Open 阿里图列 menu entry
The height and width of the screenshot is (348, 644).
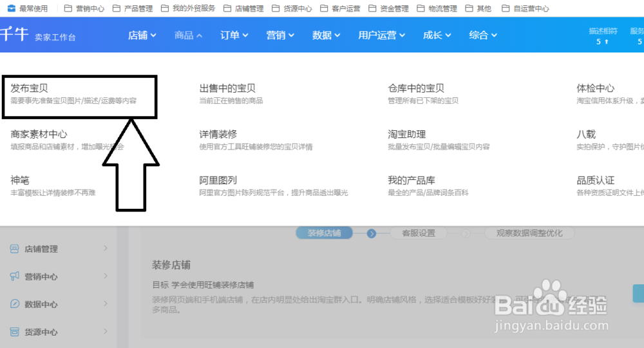(218, 180)
